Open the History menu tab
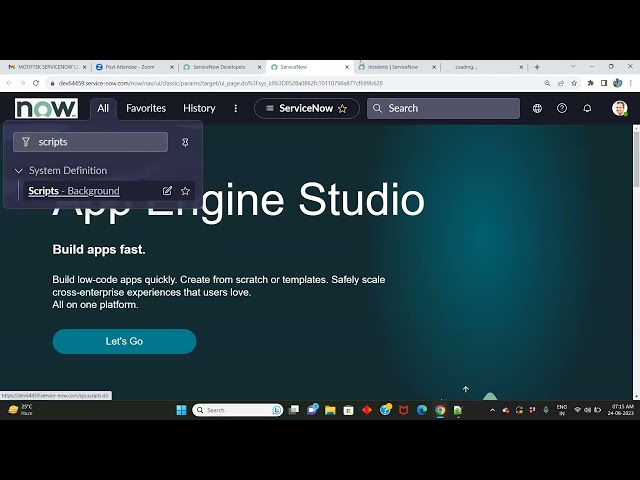 click(x=199, y=108)
